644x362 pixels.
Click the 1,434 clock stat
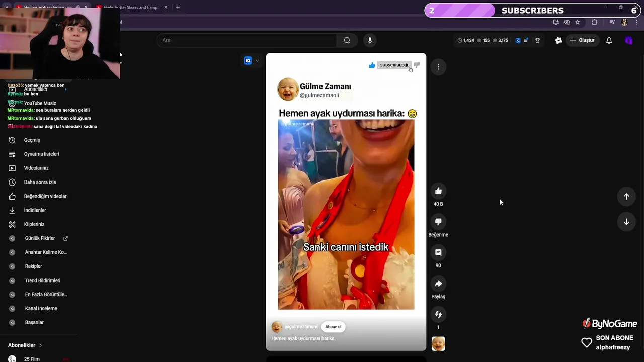point(465,40)
